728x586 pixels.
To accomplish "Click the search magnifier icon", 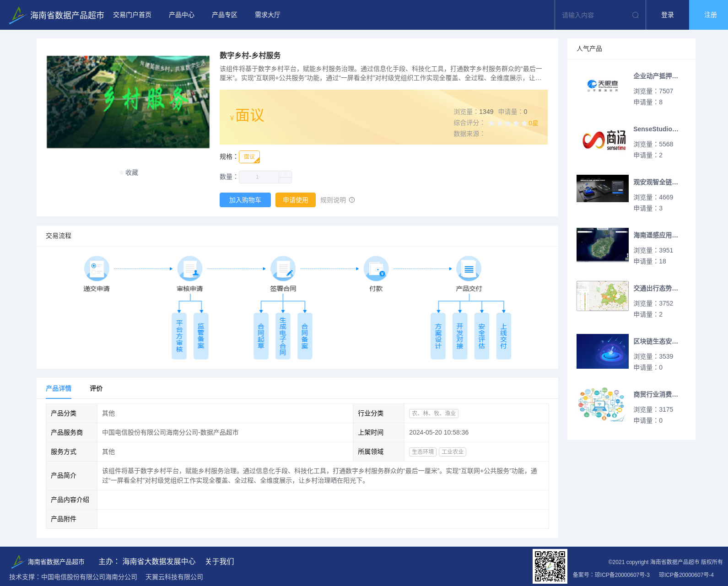I will coord(635,15).
